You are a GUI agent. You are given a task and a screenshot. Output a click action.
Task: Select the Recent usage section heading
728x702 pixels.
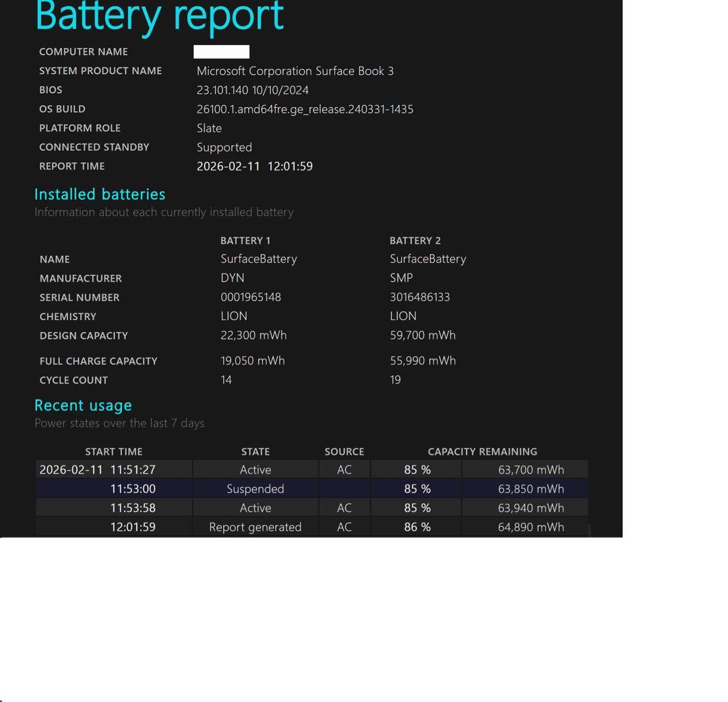click(83, 405)
